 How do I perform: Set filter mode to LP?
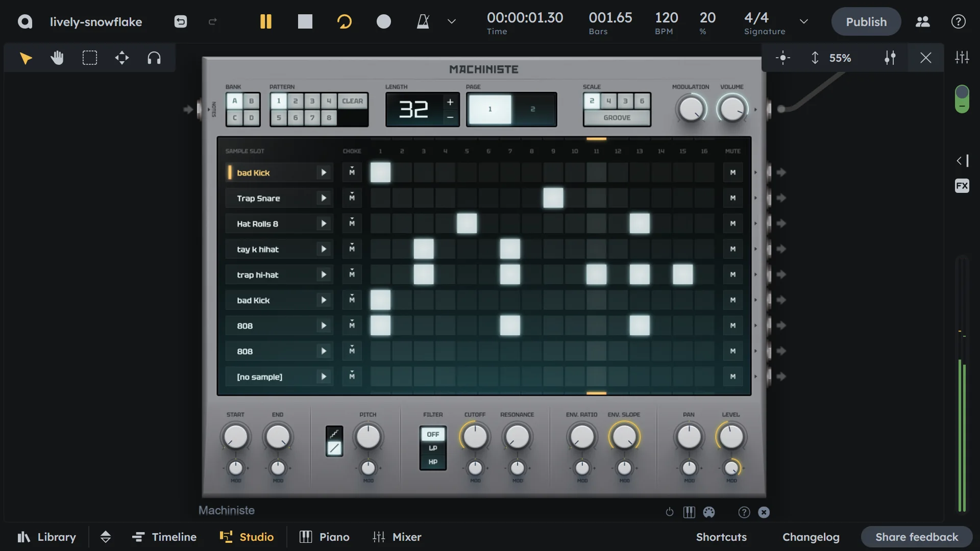point(433,448)
